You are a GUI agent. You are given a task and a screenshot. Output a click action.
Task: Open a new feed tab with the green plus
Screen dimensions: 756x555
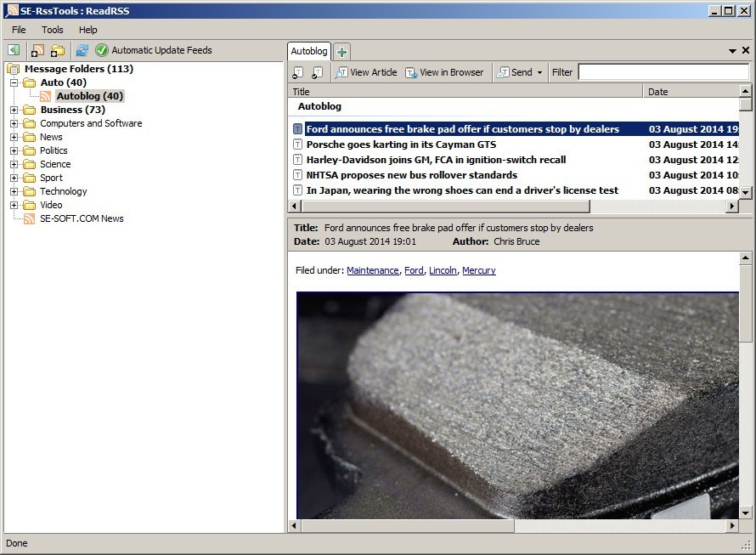[x=341, y=51]
